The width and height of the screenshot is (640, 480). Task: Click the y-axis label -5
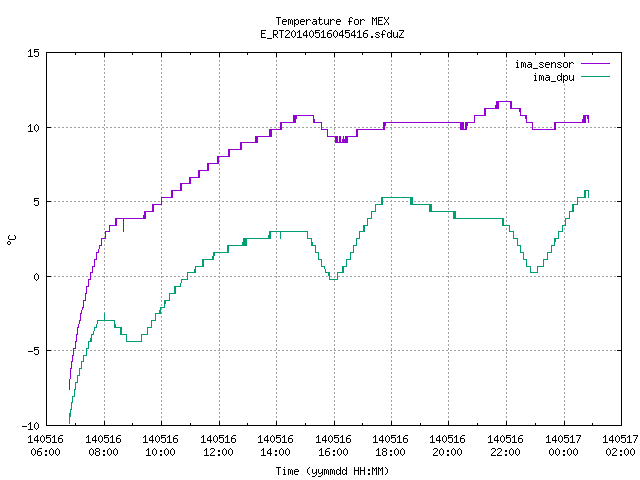click(x=31, y=351)
